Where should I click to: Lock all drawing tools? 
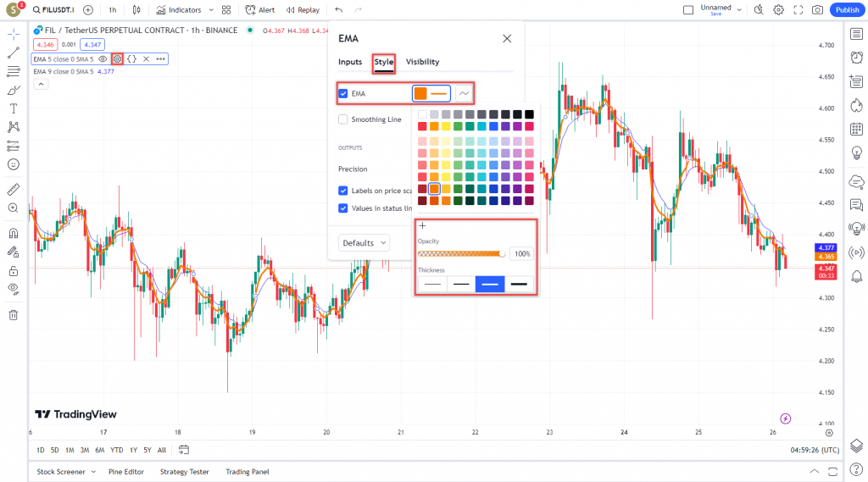pyautogui.click(x=14, y=271)
